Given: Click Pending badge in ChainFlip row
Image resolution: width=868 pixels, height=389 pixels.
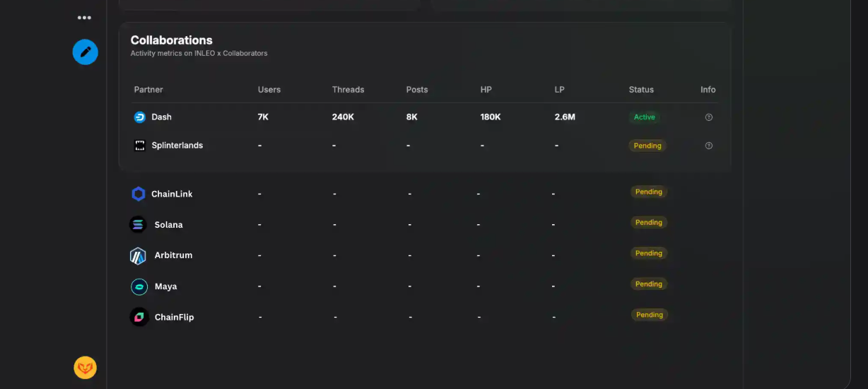Looking at the screenshot, I should coord(649,315).
